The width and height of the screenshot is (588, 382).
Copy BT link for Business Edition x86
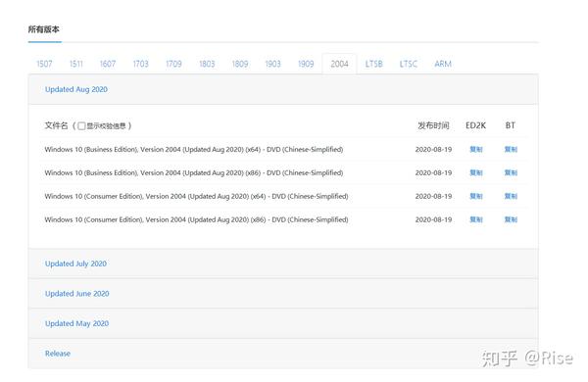point(511,172)
